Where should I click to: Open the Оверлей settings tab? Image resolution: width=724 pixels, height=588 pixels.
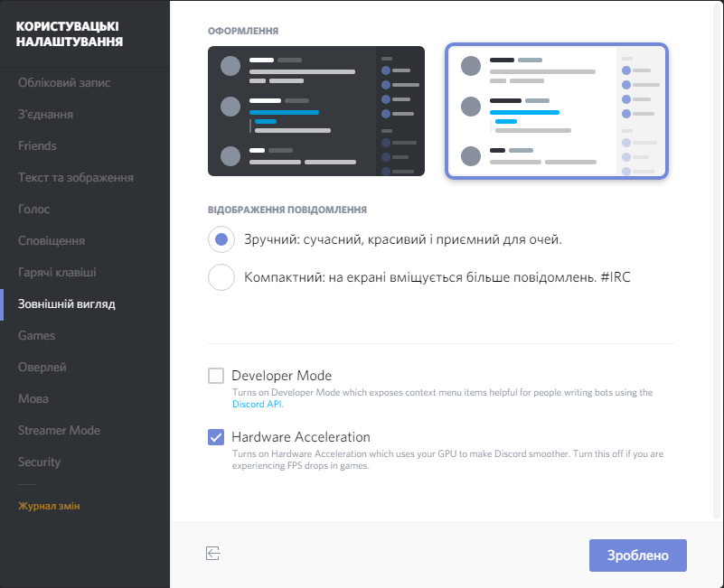point(42,368)
